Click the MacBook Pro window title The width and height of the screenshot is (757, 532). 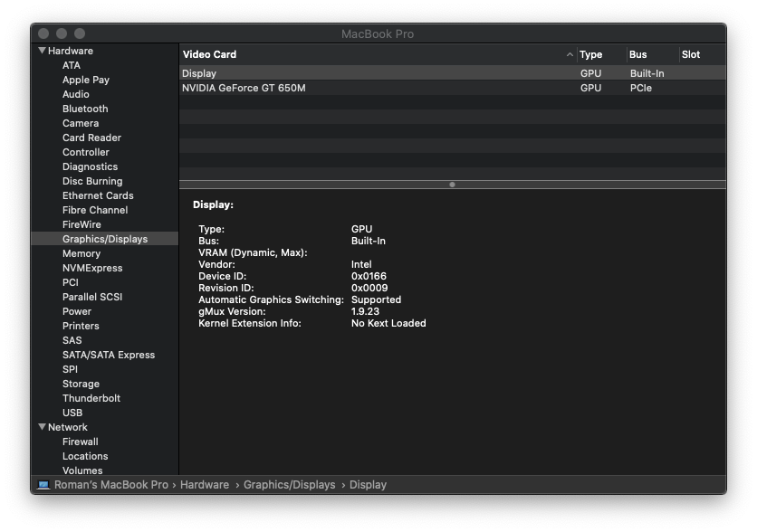pos(378,33)
